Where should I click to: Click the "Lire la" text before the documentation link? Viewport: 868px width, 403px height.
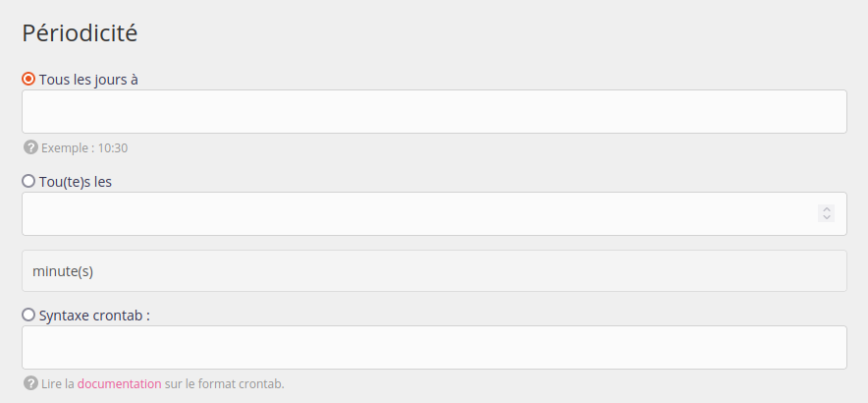(57, 384)
